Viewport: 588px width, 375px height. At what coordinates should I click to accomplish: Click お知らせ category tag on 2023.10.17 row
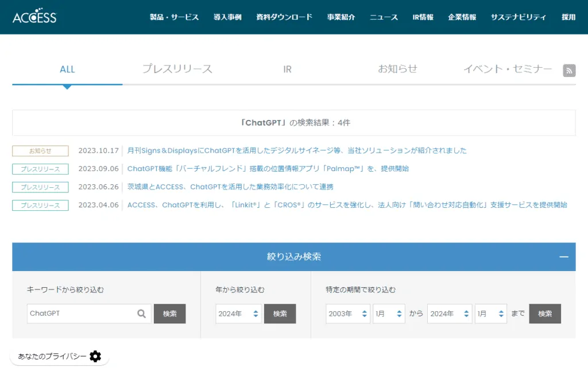(41, 151)
